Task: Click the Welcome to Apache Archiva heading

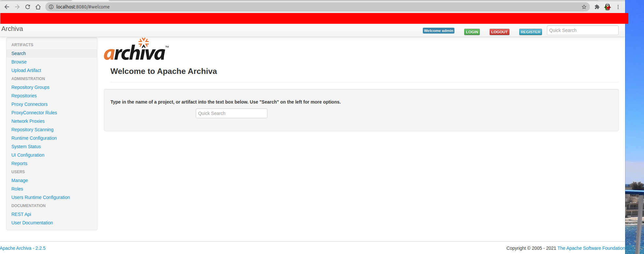Action: pos(164,71)
